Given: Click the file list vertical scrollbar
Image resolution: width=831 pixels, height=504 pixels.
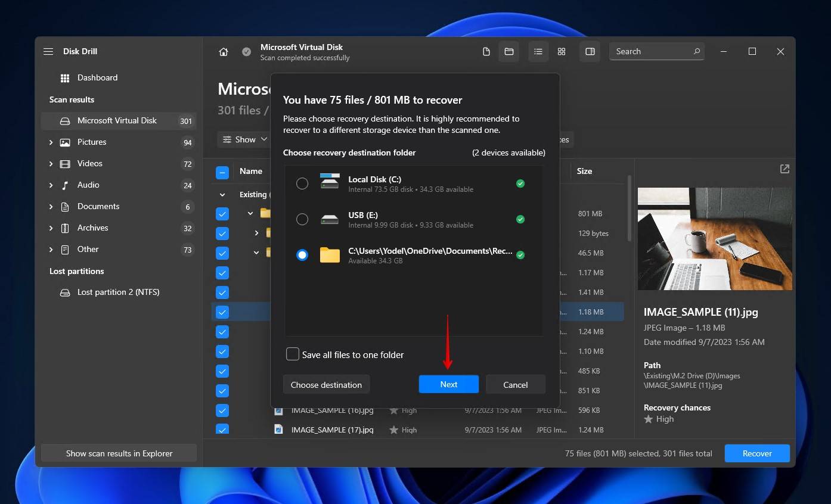Looking at the screenshot, I should (630, 209).
